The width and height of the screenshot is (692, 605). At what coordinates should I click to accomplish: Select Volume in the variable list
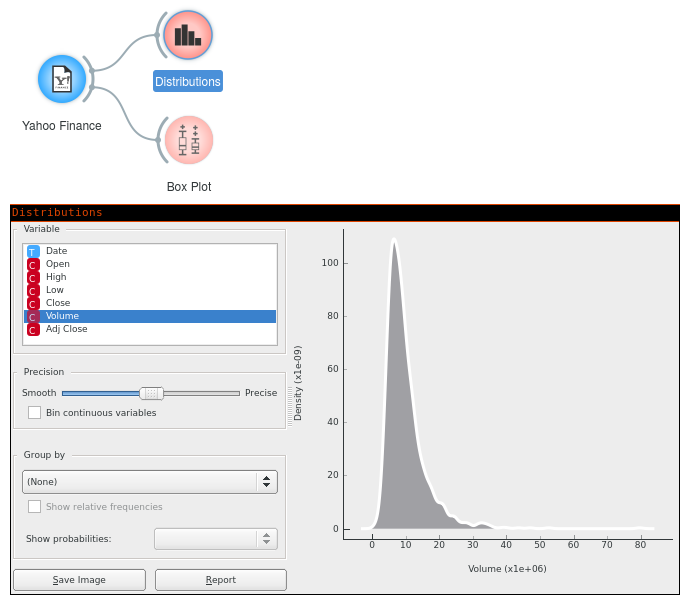pyautogui.click(x=62, y=316)
